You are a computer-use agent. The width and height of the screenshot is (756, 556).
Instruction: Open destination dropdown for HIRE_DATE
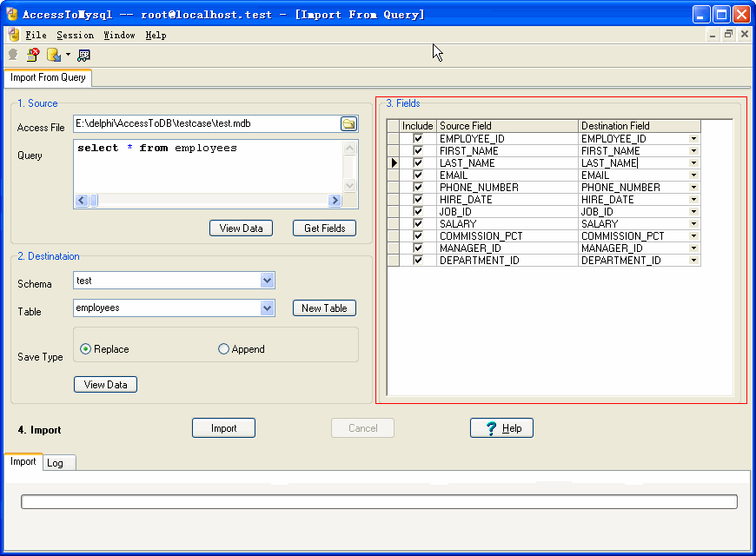[x=693, y=200]
